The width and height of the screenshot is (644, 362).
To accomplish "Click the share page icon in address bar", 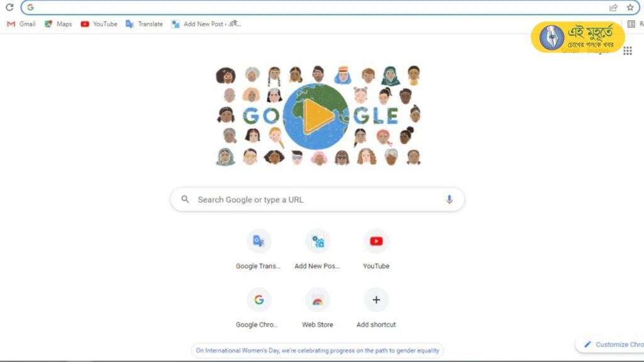I will click(613, 8).
